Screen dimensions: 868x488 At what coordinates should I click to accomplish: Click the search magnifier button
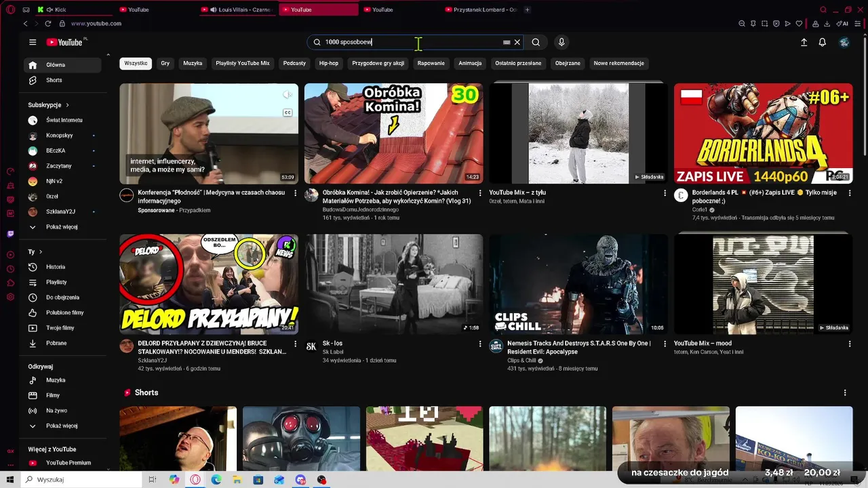pos(536,42)
